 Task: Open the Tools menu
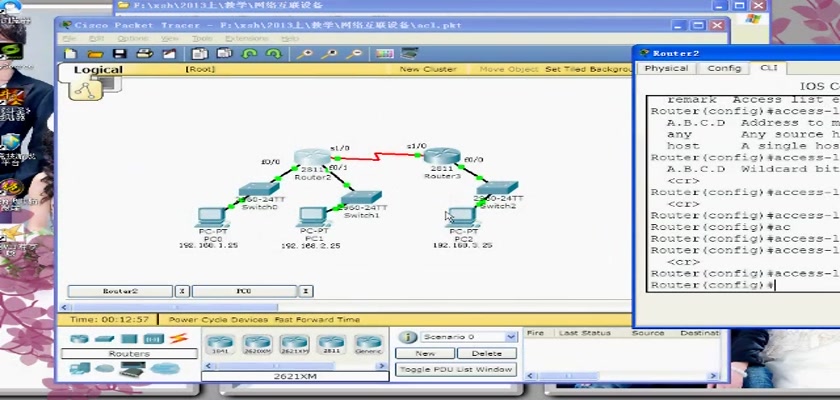[202, 39]
